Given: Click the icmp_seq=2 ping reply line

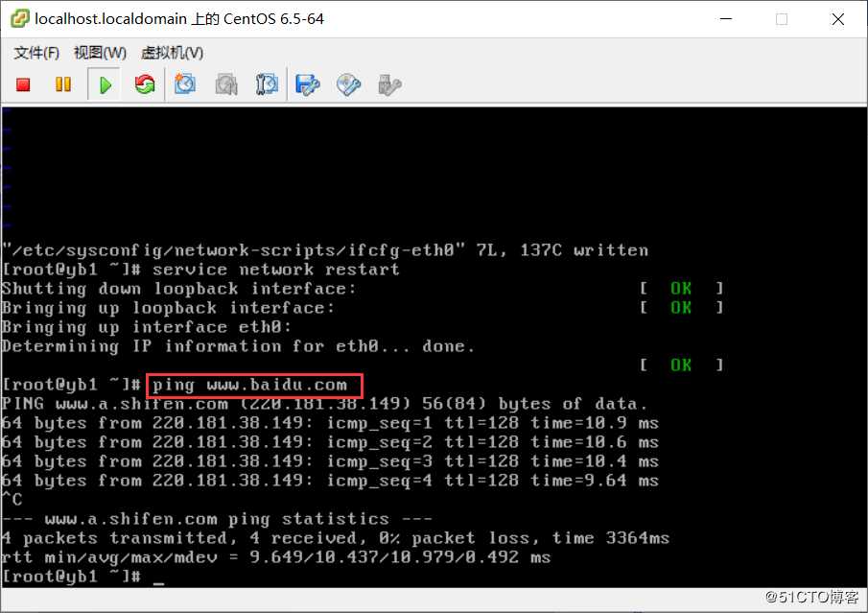Looking at the screenshot, I should [330, 442].
